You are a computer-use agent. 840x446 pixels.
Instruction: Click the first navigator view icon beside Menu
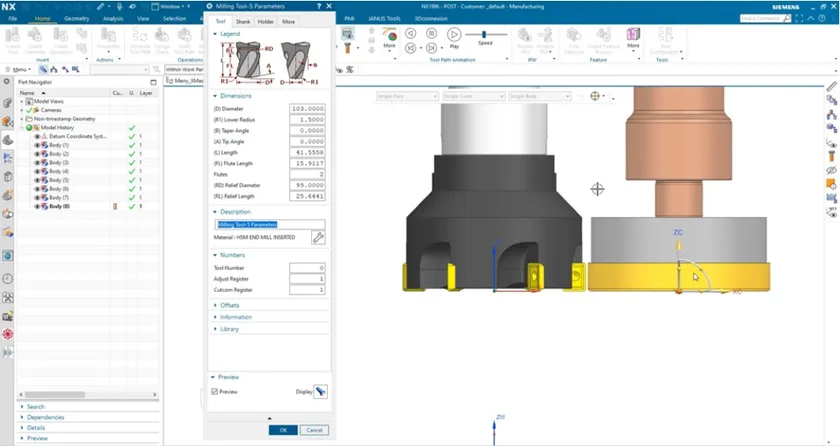tap(43, 69)
